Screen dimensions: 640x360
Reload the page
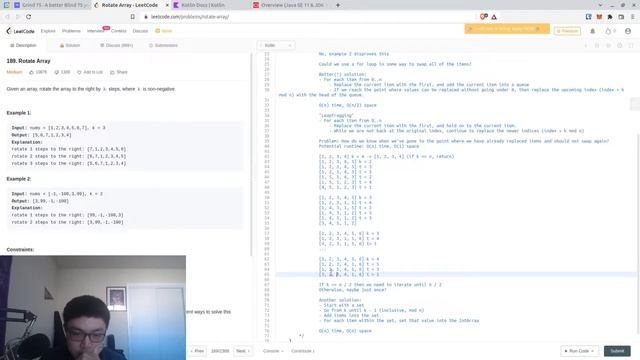29,17
